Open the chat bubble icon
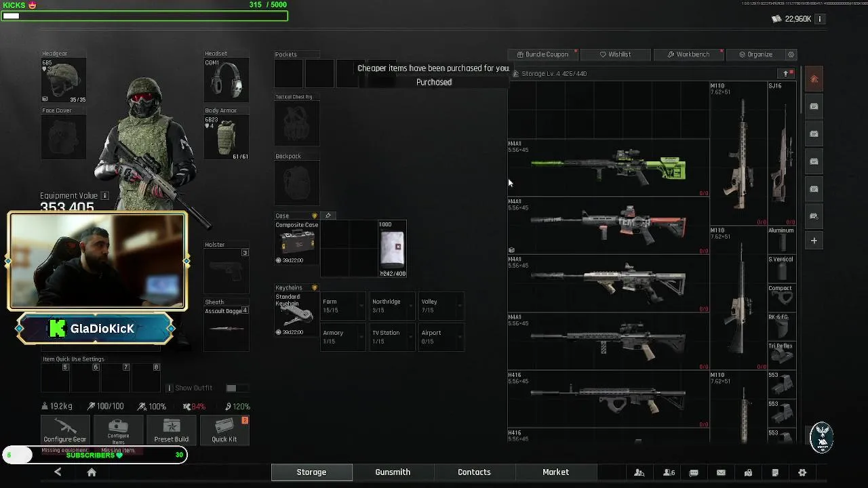The width and height of the screenshot is (868, 488). [694, 472]
